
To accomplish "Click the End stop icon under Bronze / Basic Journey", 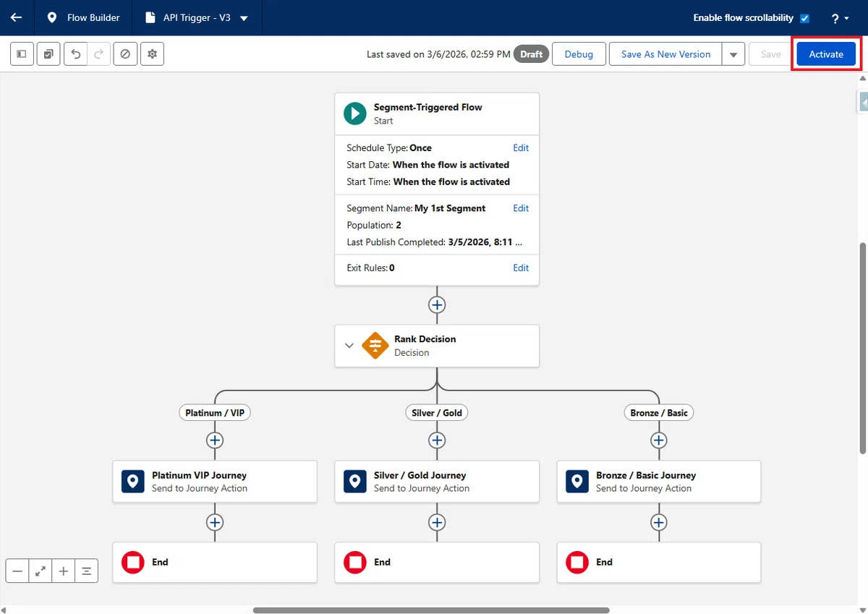I will [x=576, y=562].
